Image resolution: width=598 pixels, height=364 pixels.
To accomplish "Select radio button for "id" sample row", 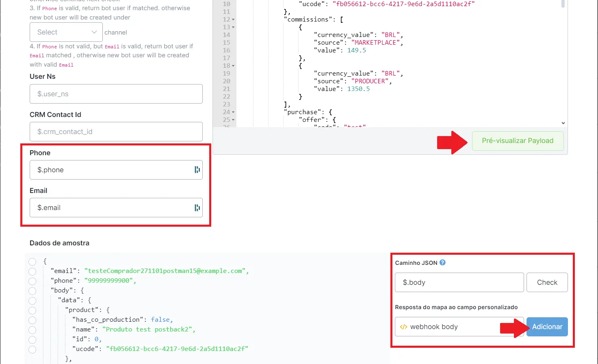I will point(32,340).
